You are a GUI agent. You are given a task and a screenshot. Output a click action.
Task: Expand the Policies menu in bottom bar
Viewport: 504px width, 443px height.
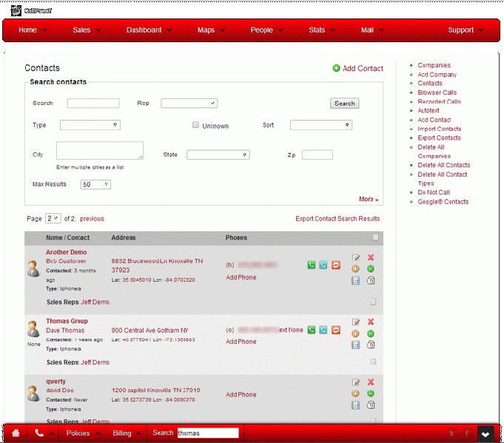tap(83, 433)
